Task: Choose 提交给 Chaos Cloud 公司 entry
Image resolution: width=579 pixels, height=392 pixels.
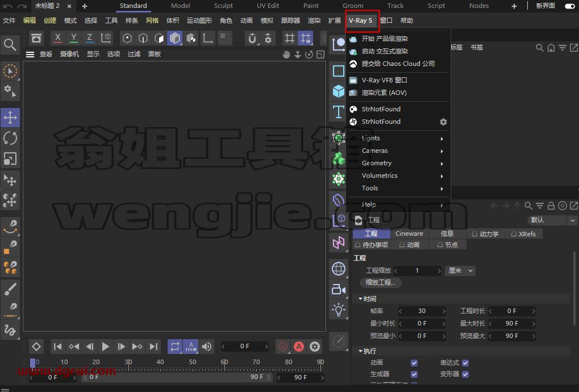Action: click(x=398, y=64)
